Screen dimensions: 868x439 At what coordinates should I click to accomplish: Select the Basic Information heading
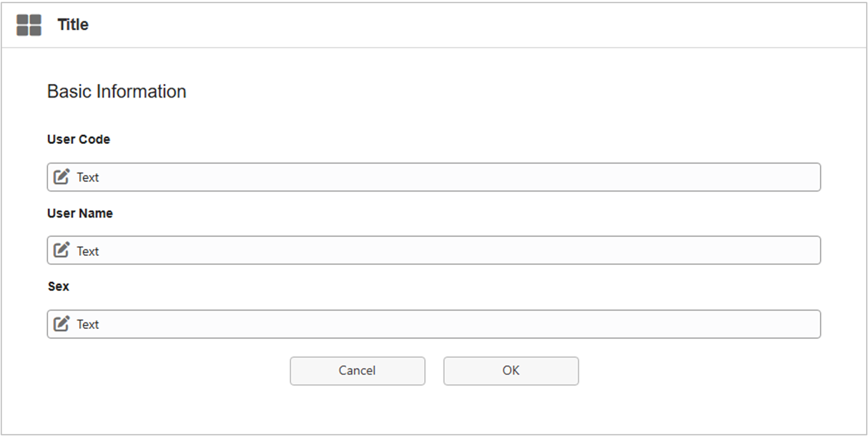117,92
